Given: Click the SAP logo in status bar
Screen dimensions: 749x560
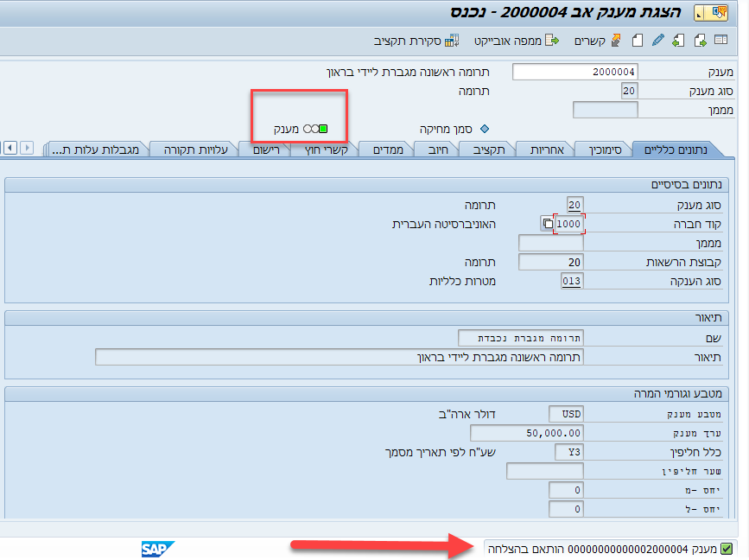Looking at the screenshot, I should [x=158, y=549].
